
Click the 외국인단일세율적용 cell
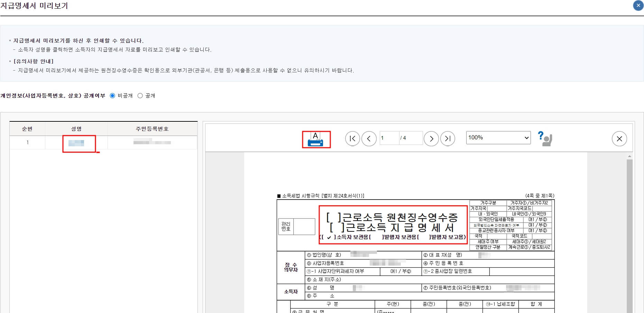pyautogui.click(x=496, y=220)
